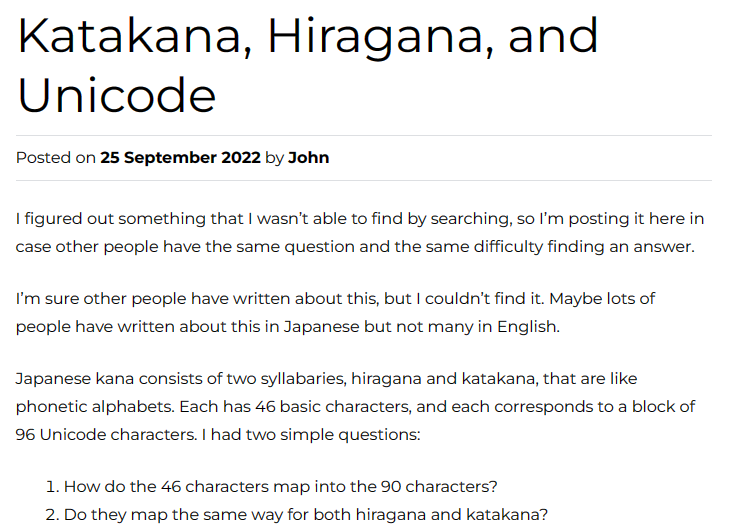Click the words "phonetic alphabets"

coord(86,407)
